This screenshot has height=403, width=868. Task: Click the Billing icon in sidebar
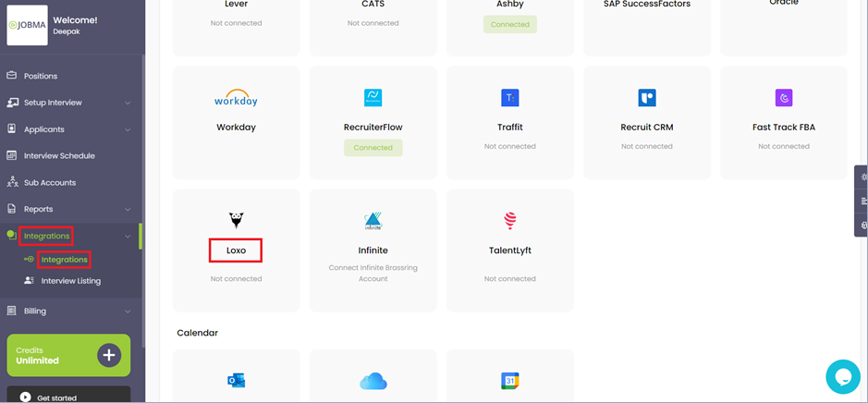coord(12,311)
